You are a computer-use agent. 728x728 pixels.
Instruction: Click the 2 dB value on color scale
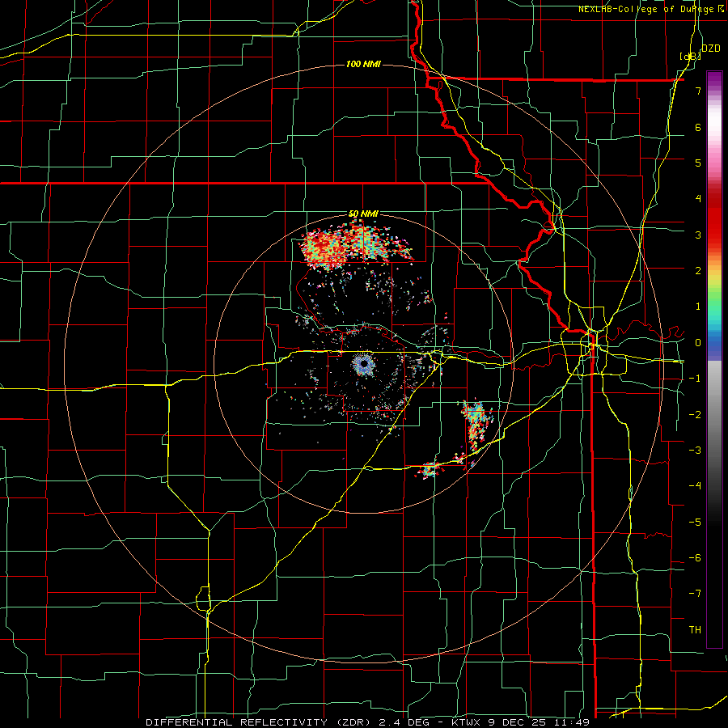pos(698,271)
